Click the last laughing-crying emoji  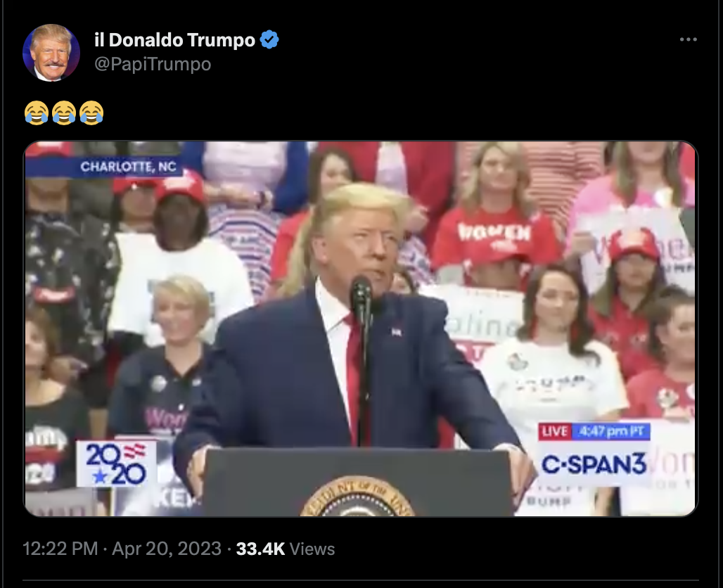click(x=91, y=113)
